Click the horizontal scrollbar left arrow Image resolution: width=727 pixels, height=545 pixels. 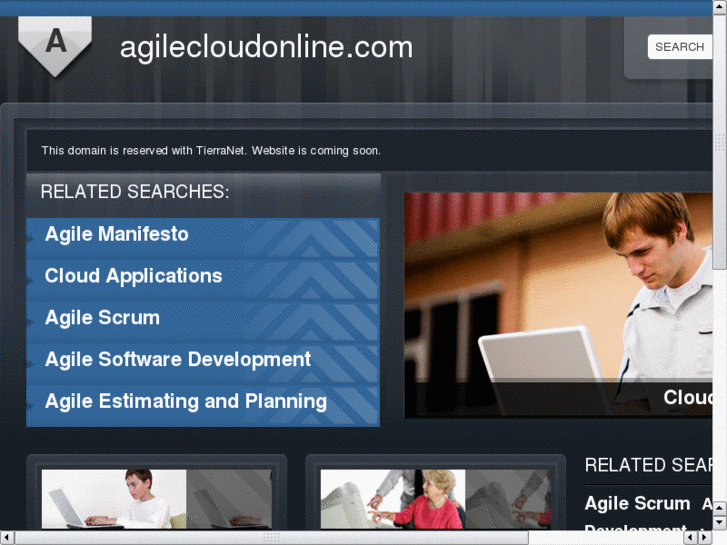point(6,538)
